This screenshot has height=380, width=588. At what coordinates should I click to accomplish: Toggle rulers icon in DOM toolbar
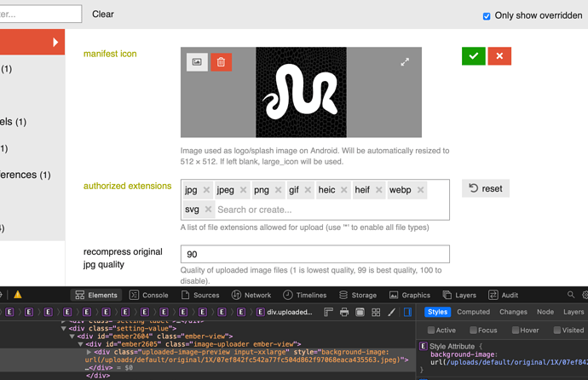coord(328,312)
